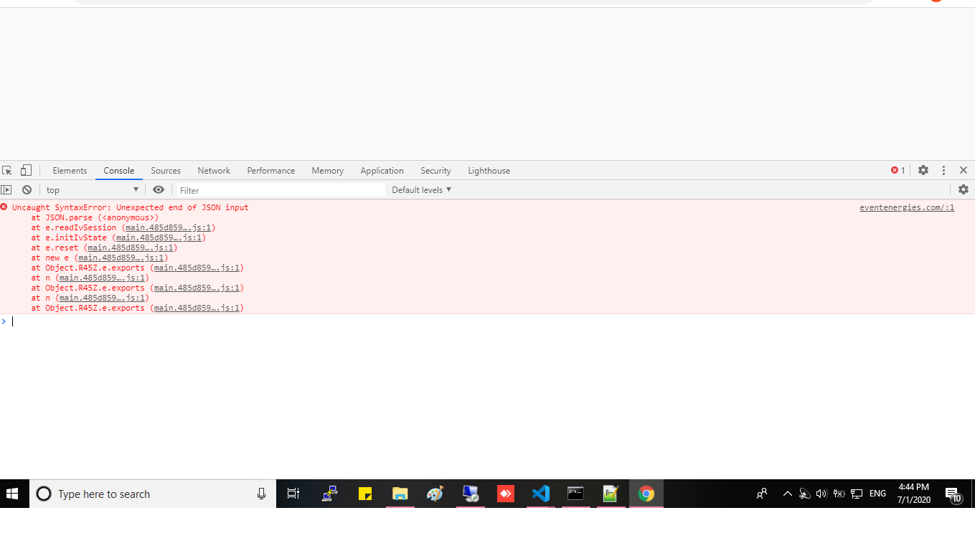Open the command prompt taskbar icon
Screen dimensions: 980x551
[575, 494]
